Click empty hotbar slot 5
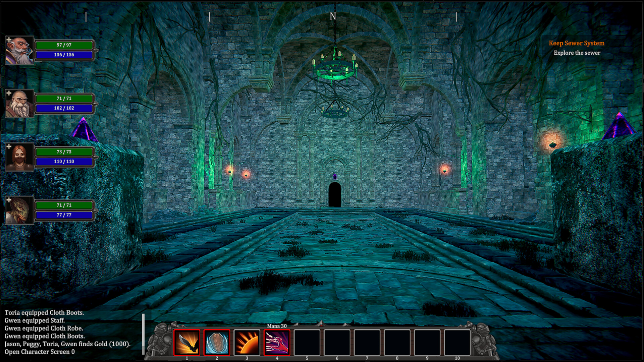Screen dimensions: 644x362 307,341
